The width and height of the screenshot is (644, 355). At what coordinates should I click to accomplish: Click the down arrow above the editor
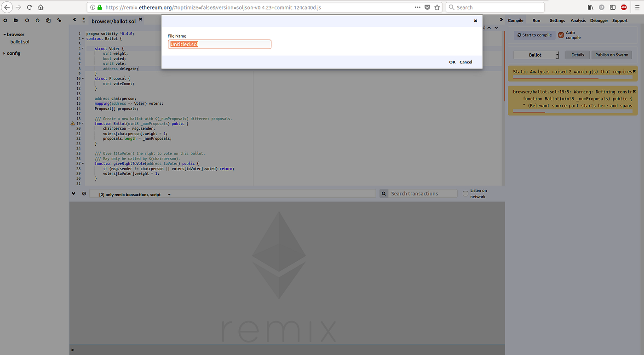coord(496,28)
